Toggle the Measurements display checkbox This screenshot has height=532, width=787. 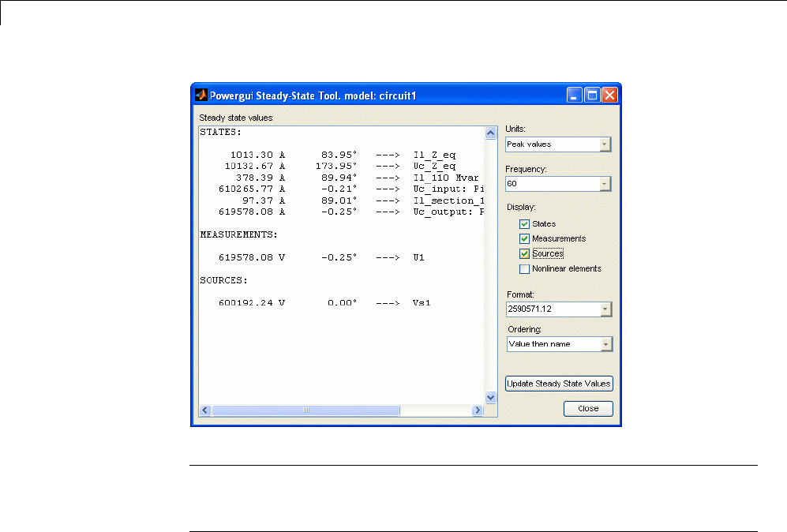coord(524,238)
